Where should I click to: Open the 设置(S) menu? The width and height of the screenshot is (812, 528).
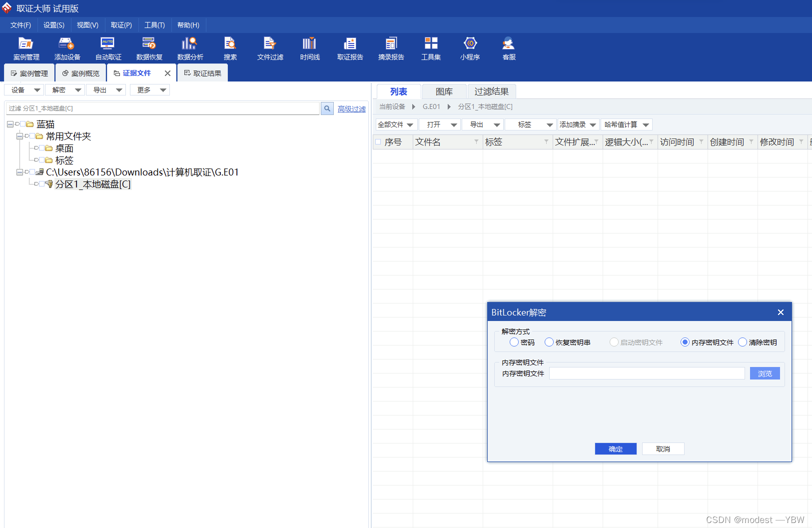[x=54, y=25]
